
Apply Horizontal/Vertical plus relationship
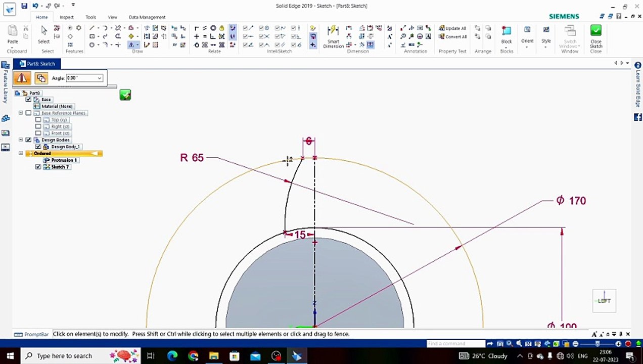(197, 36)
